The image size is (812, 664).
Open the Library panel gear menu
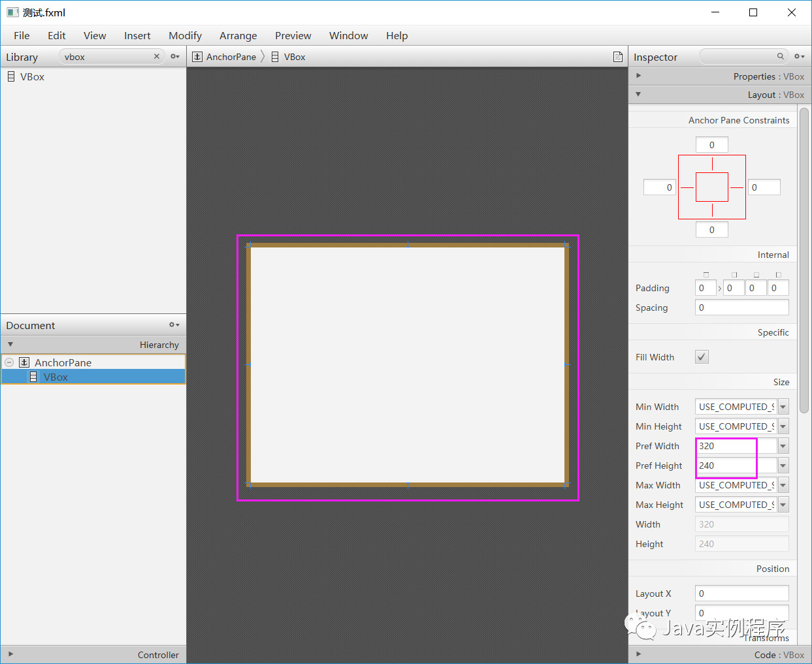[x=174, y=57]
